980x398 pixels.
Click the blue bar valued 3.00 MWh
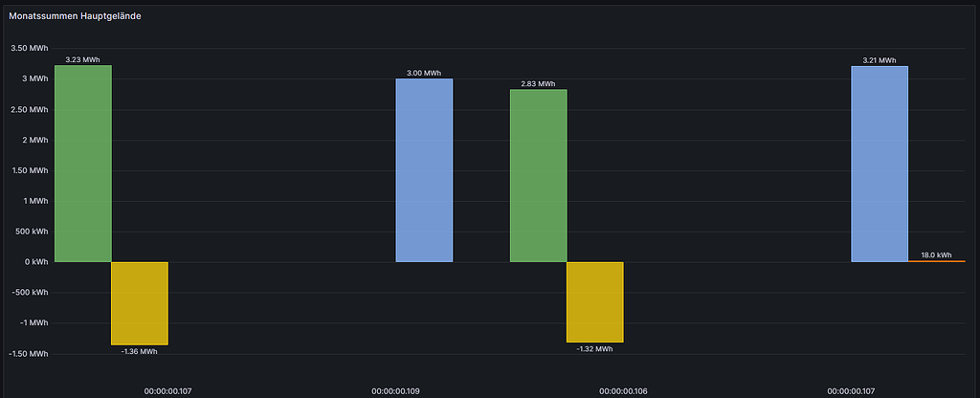(424, 170)
